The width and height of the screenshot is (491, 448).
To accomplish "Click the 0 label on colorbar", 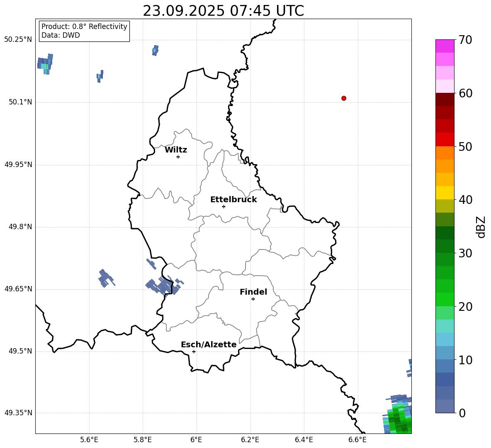I will (462, 413).
